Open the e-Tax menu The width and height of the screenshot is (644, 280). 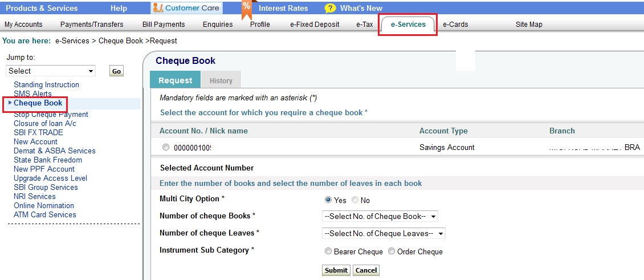click(365, 25)
